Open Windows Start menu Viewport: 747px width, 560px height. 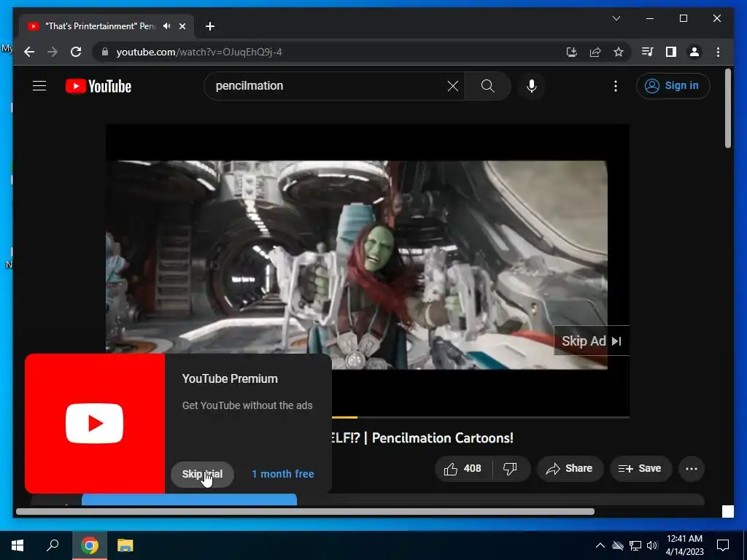point(18,545)
